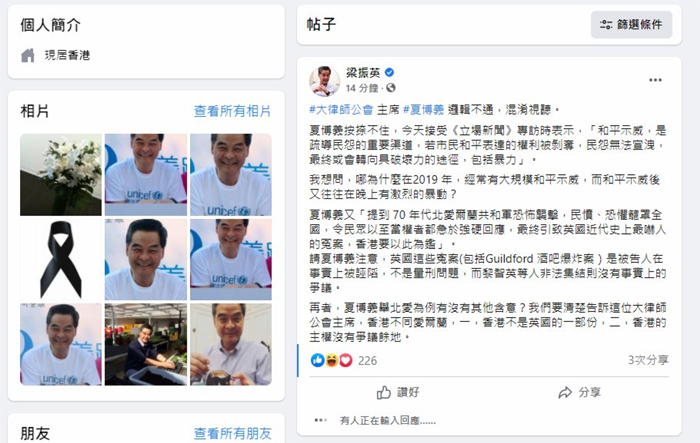Open the white flowers photo thumbnail

[x=61, y=175]
